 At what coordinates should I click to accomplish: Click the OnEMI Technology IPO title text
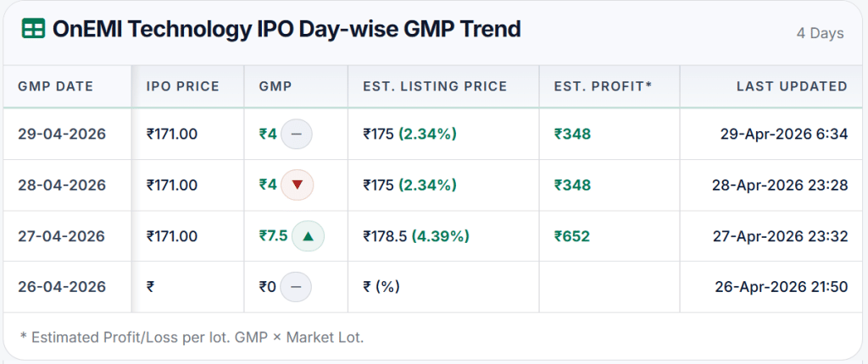tap(286, 30)
